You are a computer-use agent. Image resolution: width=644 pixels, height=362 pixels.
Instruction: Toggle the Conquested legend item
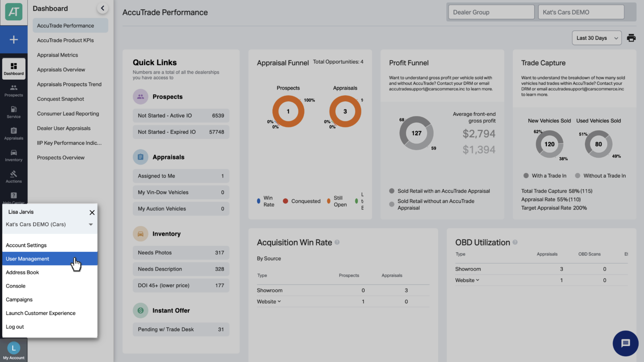coord(302,201)
